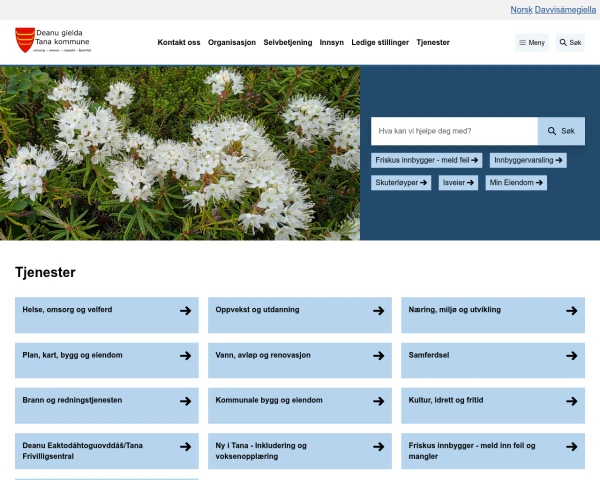Switch language to Norsk
Screen dimensions: 600x480
tap(521, 10)
